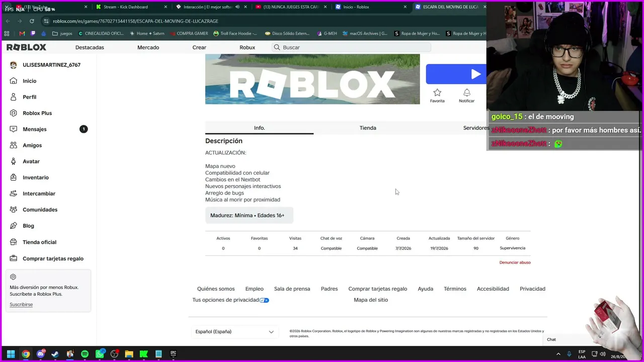
Task: Open the Gmail bookmark icon
Action: [22, 34]
